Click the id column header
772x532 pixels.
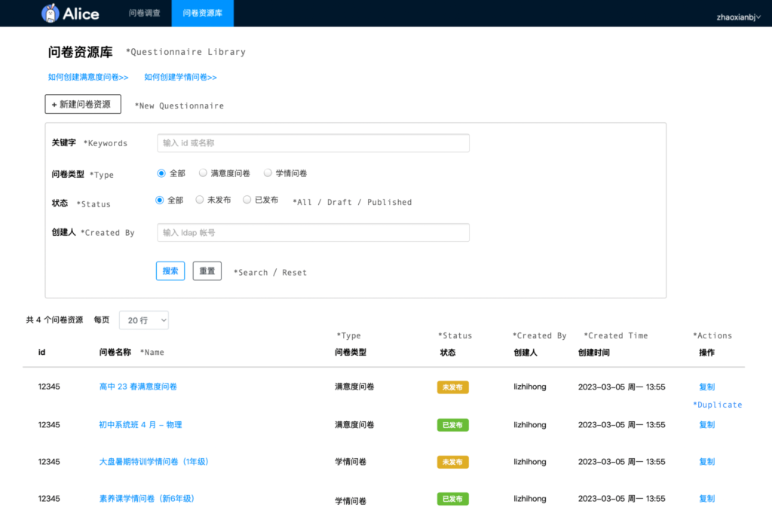pos(42,353)
